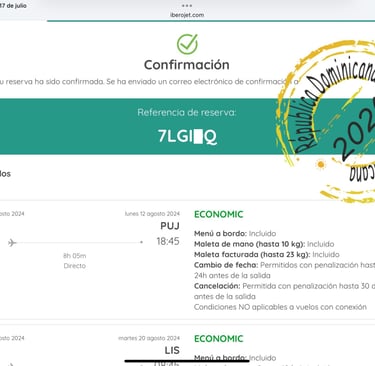Image resolution: width=375 pixels, height=366 pixels.
Task: Tap 'Maleta facturada (hasta 23 kg)' line
Action: [x=267, y=255]
